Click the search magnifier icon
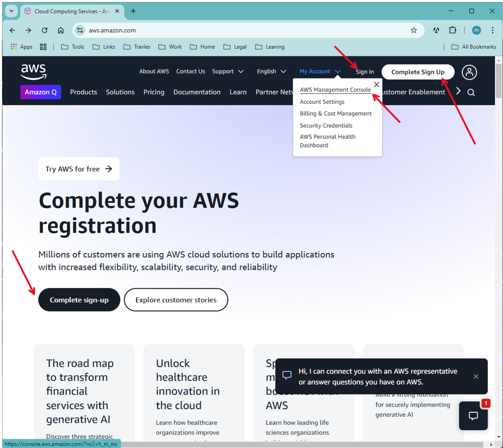This screenshot has width=503, height=448. 471,92
